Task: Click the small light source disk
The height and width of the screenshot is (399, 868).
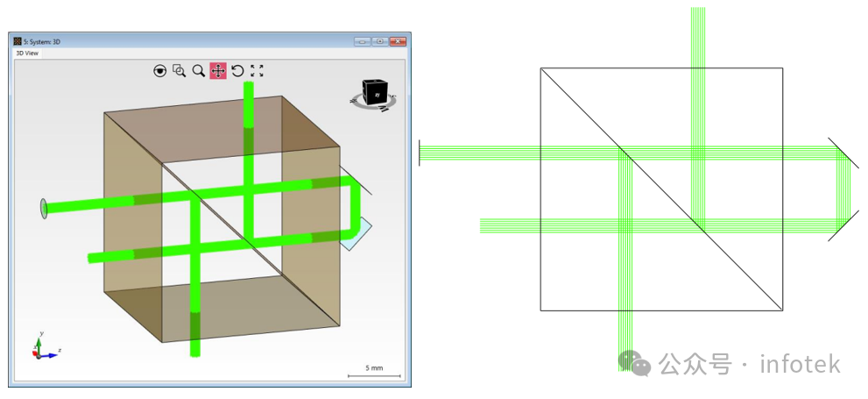Action: coord(44,209)
